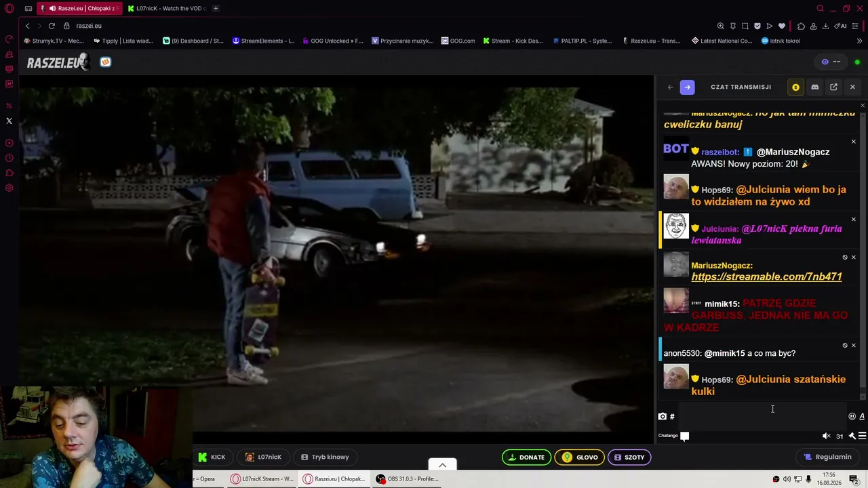Open the Opera menu logo

[9, 8]
